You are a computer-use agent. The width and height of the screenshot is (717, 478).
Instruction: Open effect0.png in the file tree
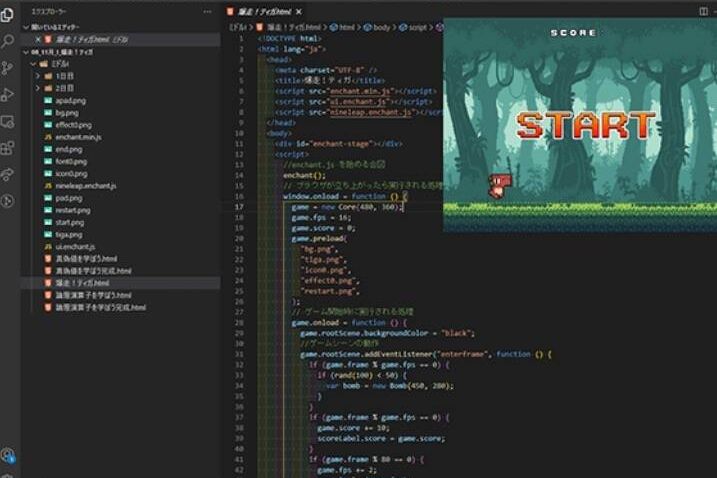click(x=73, y=125)
